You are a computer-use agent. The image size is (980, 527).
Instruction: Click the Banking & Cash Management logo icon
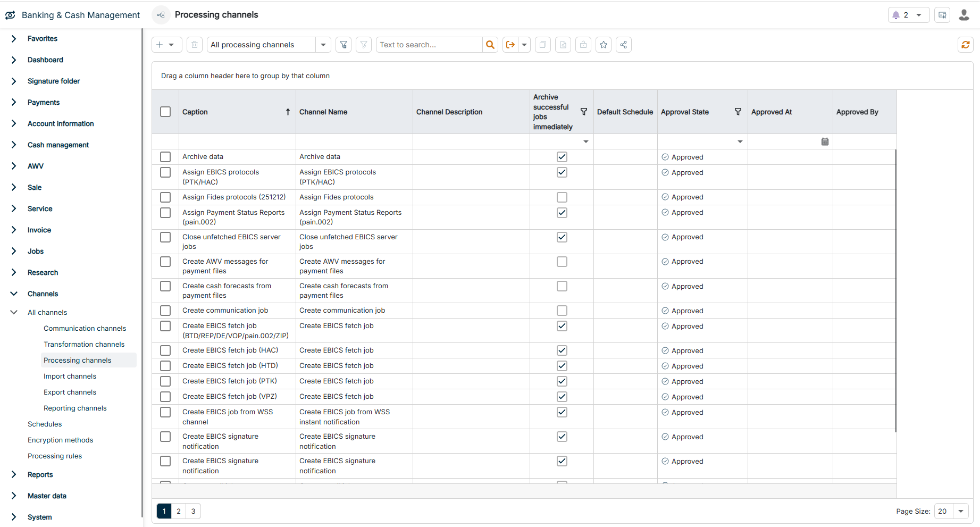(x=10, y=15)
